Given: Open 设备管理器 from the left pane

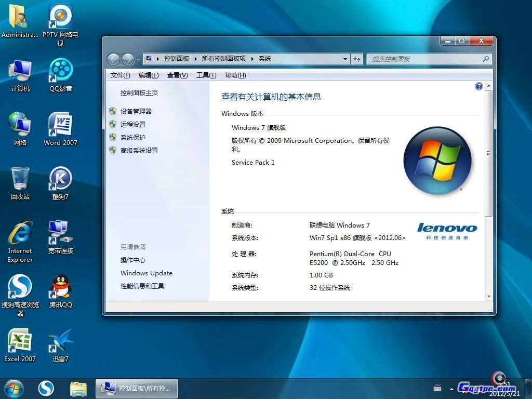Looking at the screenshot, I should 136,111.
